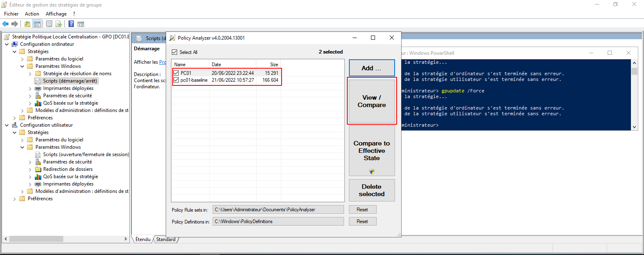Select Paramètres de sécurité under Configuration ordinateur
This screenshot has width=644, height=255.
(x=67, y=96)
